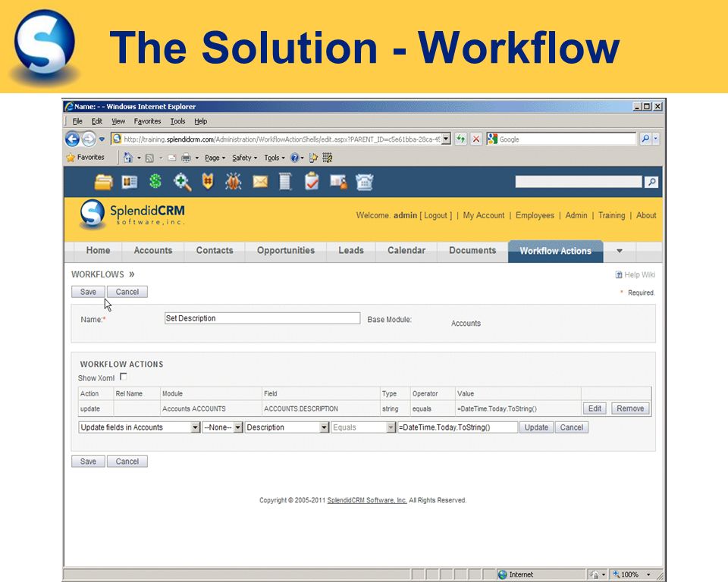Click the SplendidCRM Software, Inc. footer link
This screenshot has width=728, height=582.
tap(367, 500)
